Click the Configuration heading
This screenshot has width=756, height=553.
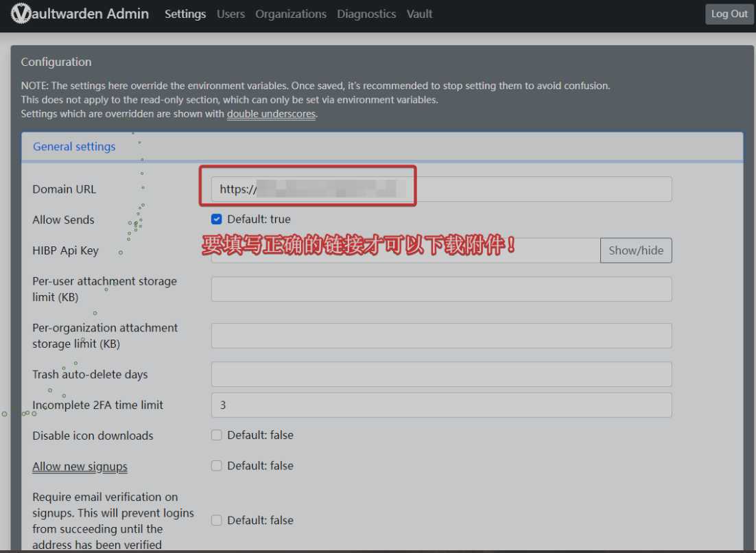[56, 62]
